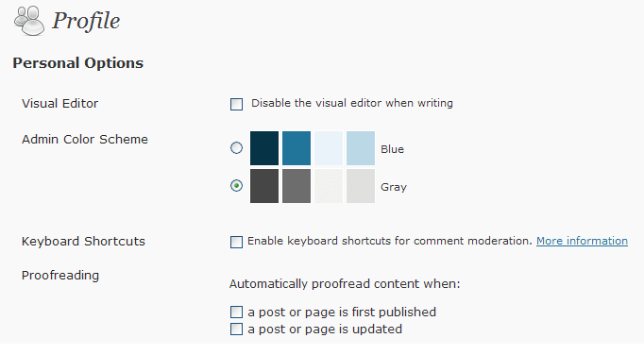The image size is (644, 355).
Task: Click the light sky-blue swatch beside Blue label
Action: [x=361, y=148]
